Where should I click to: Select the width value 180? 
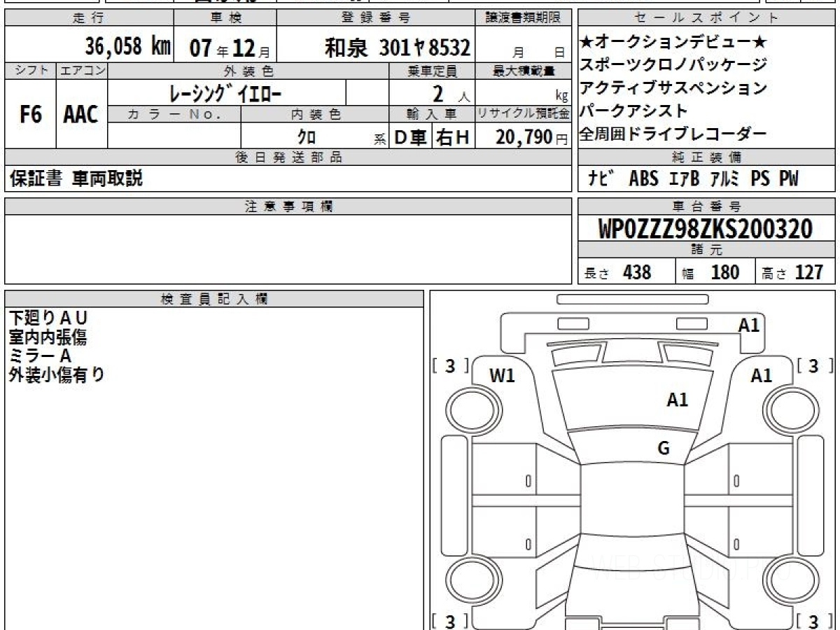[725, 272]
